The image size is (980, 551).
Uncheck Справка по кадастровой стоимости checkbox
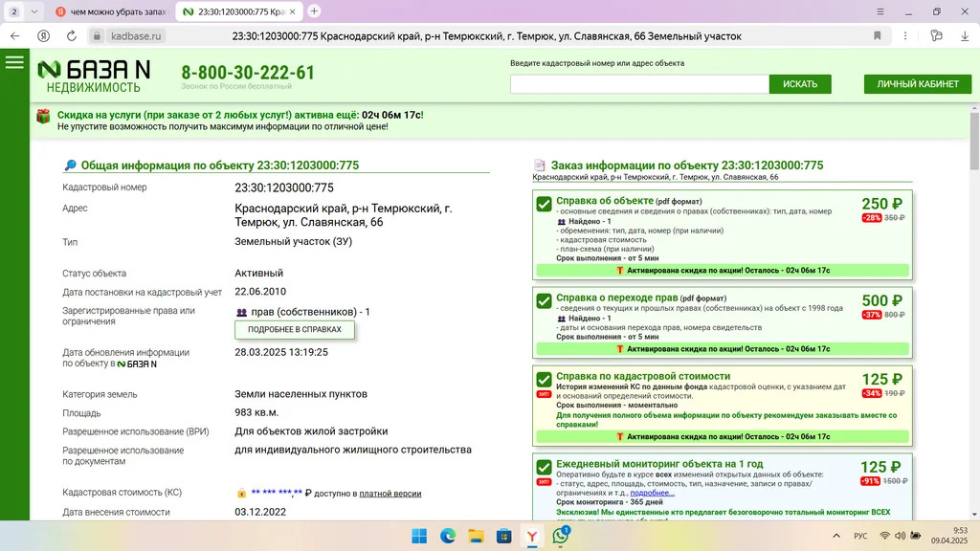[x=544, y=379]
